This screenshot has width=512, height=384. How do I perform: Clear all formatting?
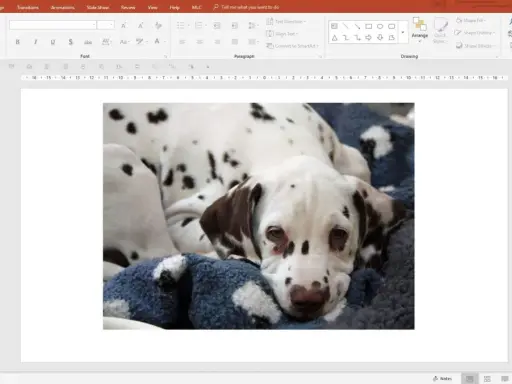[x=158, y=25]
